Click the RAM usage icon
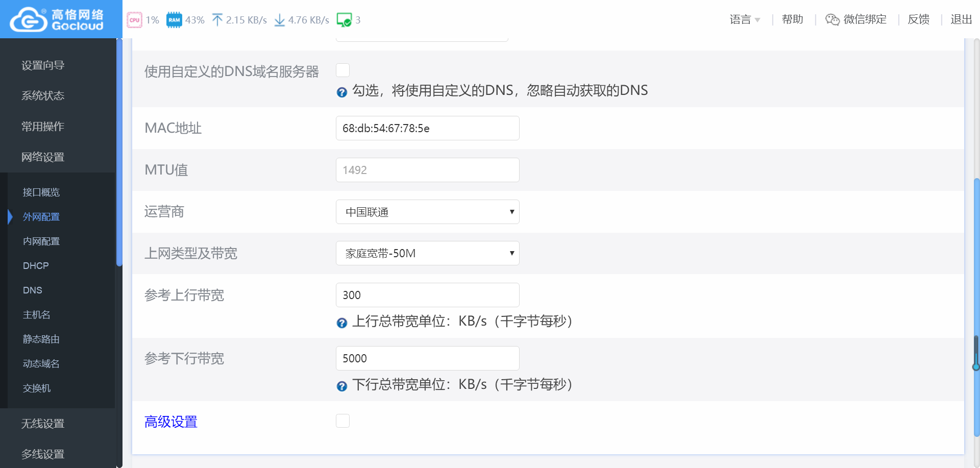The height and width of the screenshot is (468, 980). 174,20
